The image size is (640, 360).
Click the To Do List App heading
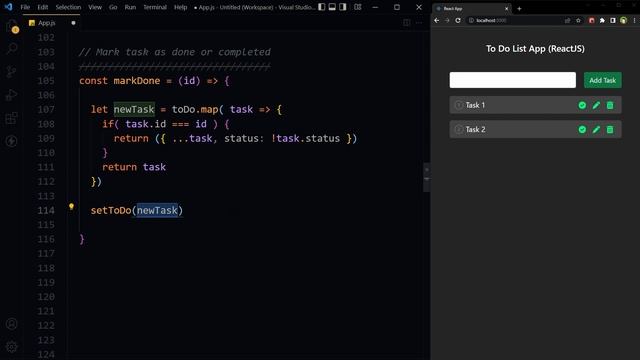coord(535,49)
